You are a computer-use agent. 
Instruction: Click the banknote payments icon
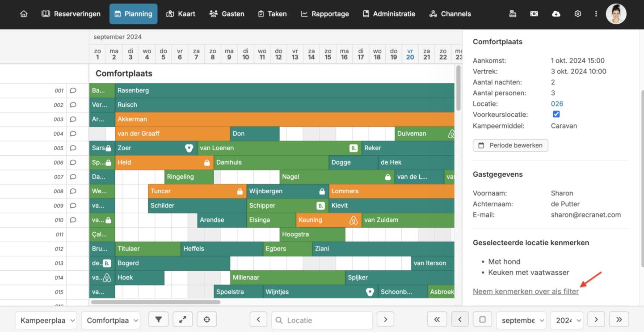point(534,14)
